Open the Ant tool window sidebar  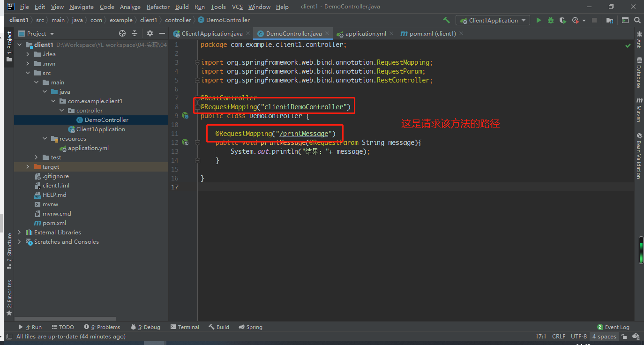point(639,40)
